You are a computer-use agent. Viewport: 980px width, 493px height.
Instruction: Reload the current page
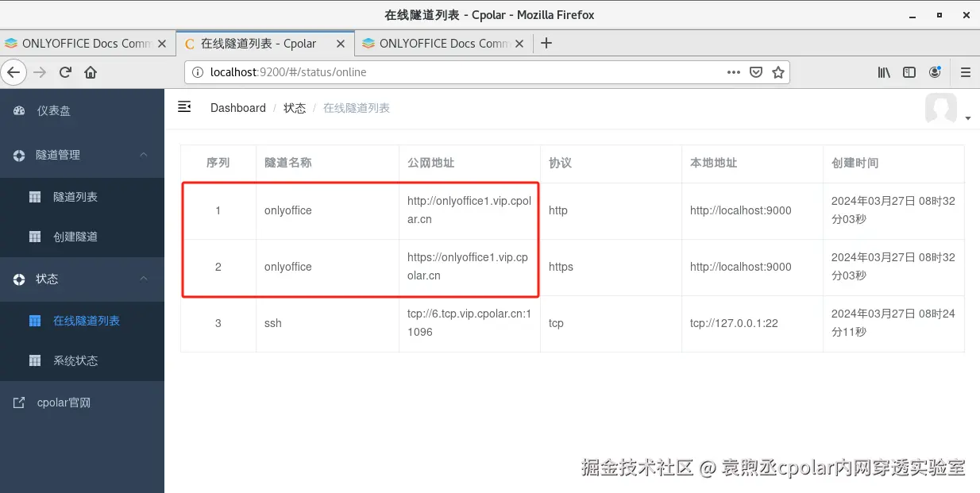(x=65, y=72)
